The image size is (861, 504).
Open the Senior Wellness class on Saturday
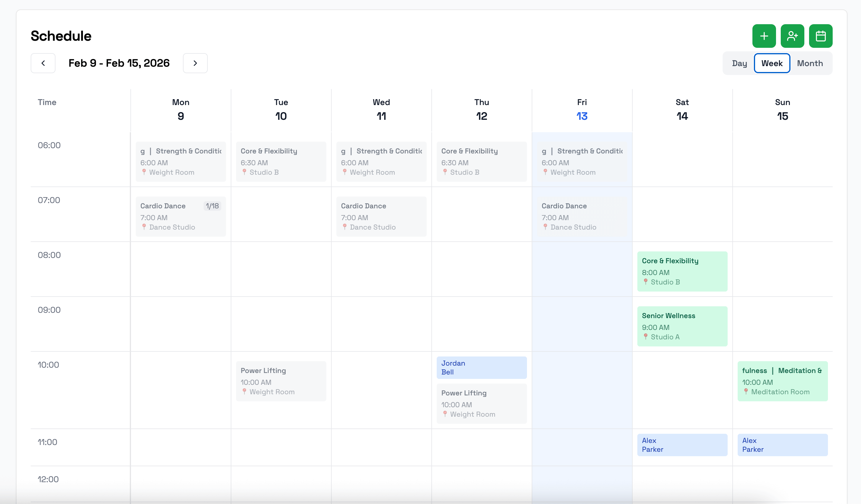tap(682, 326)
